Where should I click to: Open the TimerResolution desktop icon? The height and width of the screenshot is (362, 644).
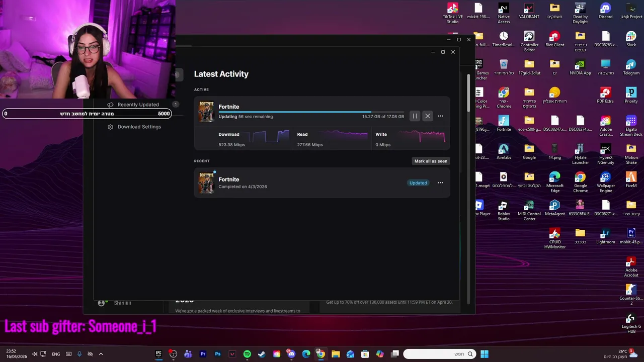504,39
